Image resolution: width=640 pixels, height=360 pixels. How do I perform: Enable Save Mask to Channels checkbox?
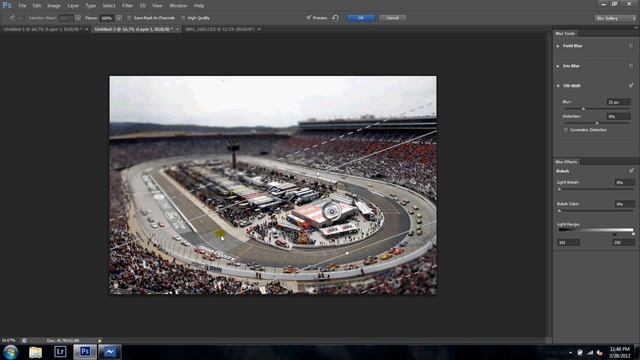click(129, 18)
